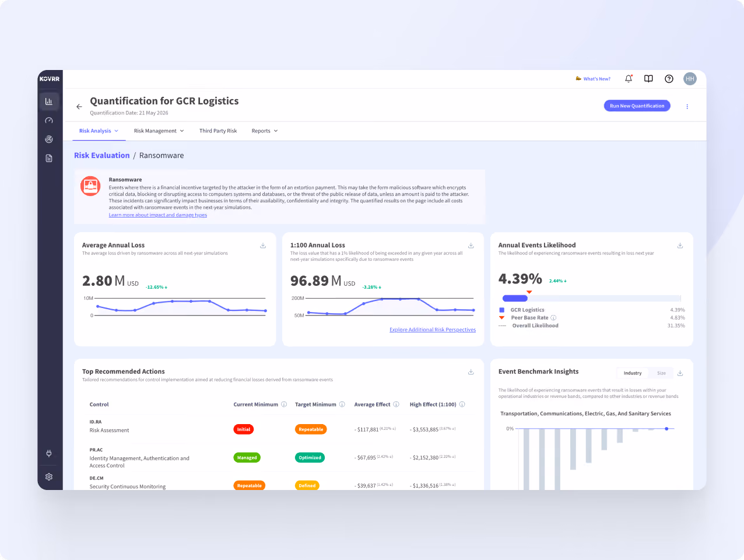Screen dimensions: 744x560
Task: Open the document reports sidebar icon
Action: pos(49,158)
